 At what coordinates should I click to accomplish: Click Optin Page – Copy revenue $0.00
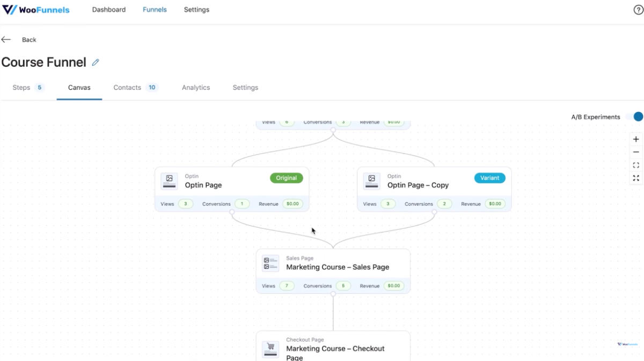tap(495, 204)
